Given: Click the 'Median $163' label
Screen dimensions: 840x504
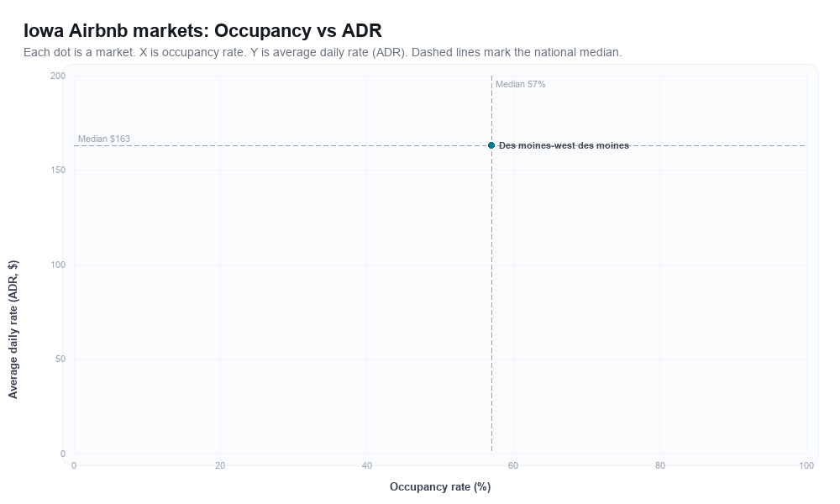Looking at the screenshot, I should (x=104, y=139).
